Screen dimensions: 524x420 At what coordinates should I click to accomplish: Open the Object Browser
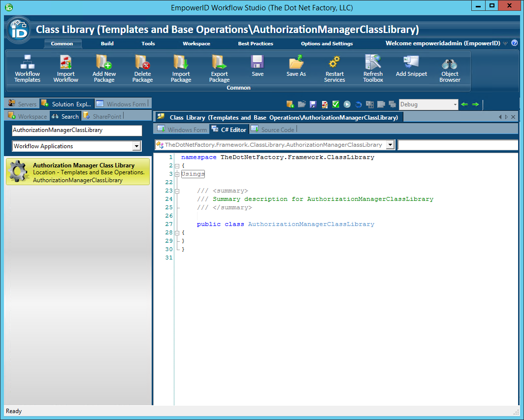(450, 68)
